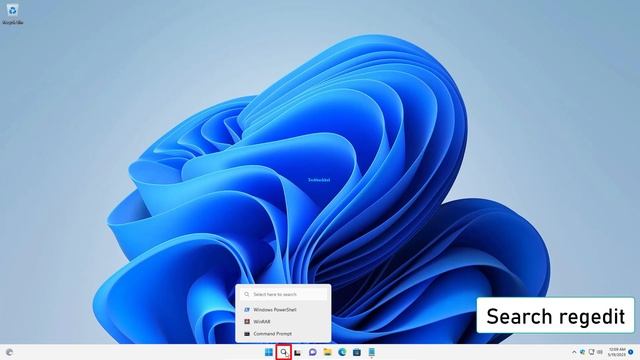Click the search box in search flyout
This screenshot has width=640, height=360.
283,294
